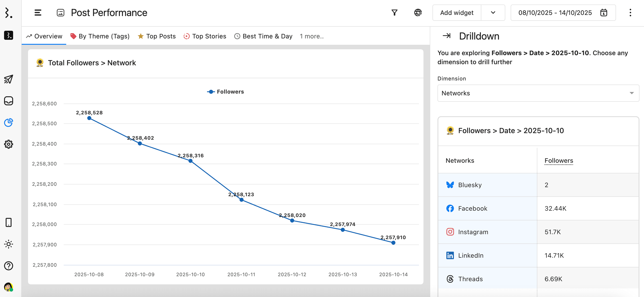The width and height of the screenshot is (644, 297).
Task: Toggle light/dark theme sun icon
Action: (x=9, y=244)
